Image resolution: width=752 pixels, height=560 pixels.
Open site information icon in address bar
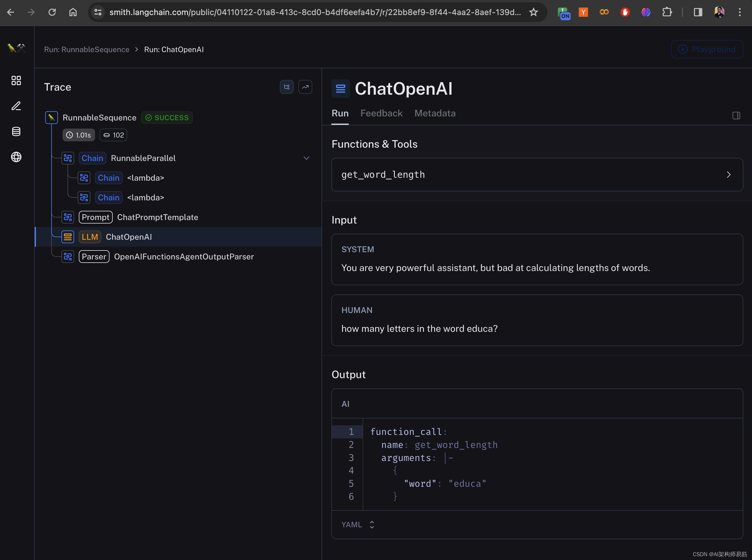pyautogui.click(x=98, y=12)
